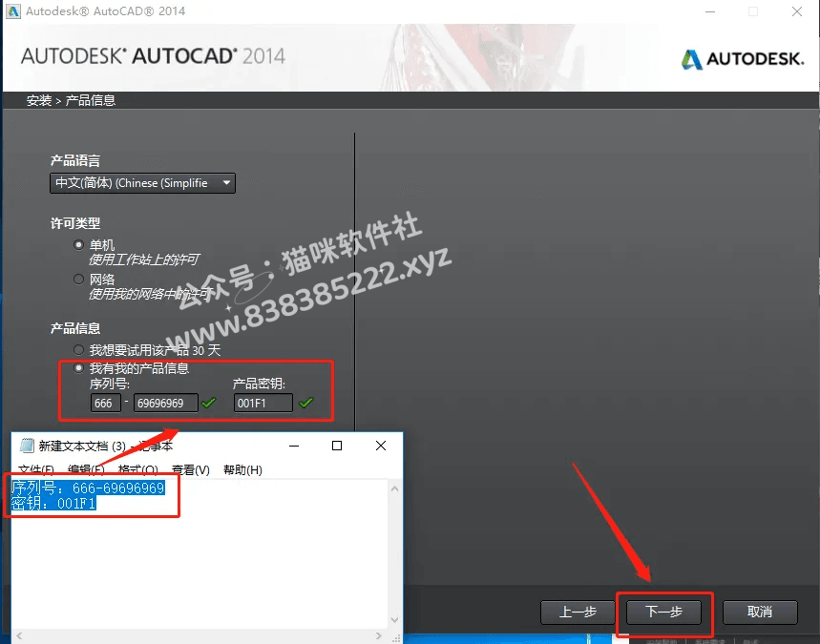The height and width of the screenshot is (644, 820).
Task: Click the 产品密钥: field label
Action: [259, 384]
